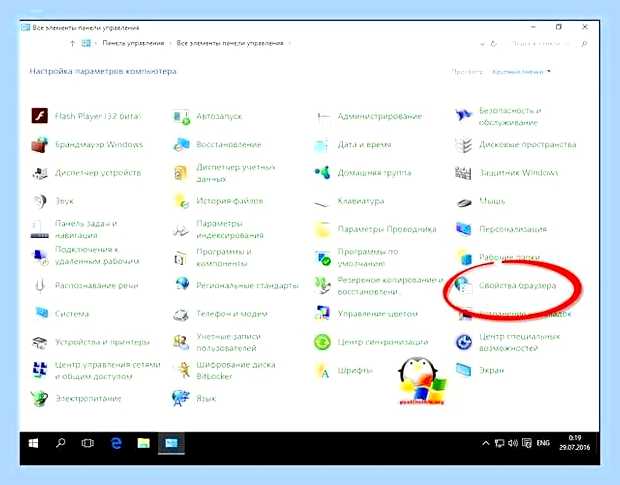Open Дисковые пространства link
The width and height of the screenshot is (620, 485).
[527, 145]
